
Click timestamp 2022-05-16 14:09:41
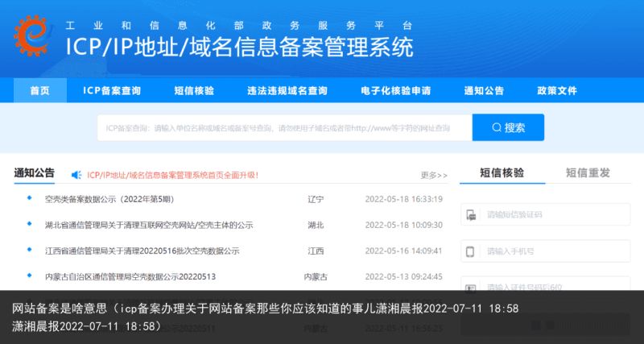404,251
